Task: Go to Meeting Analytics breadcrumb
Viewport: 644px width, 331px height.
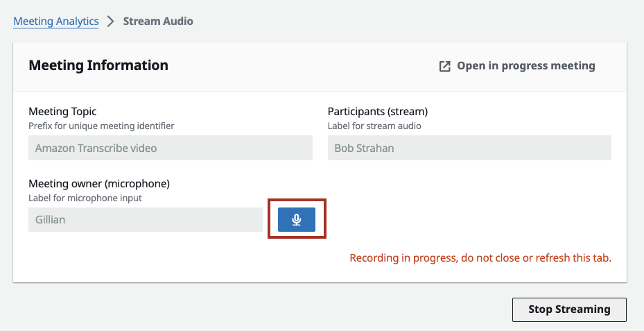Action: [56, 22]
